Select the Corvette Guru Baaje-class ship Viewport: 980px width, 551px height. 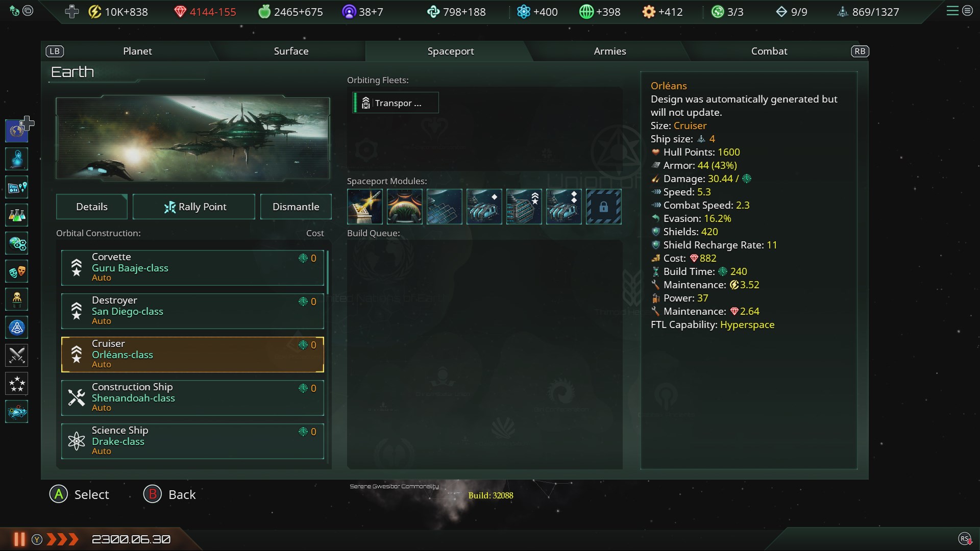coord(192,266)
